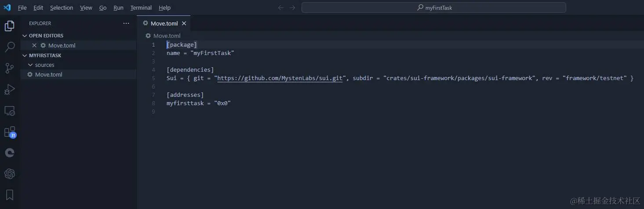
Task: Open the File menu
Action: [x=22, y=7]
